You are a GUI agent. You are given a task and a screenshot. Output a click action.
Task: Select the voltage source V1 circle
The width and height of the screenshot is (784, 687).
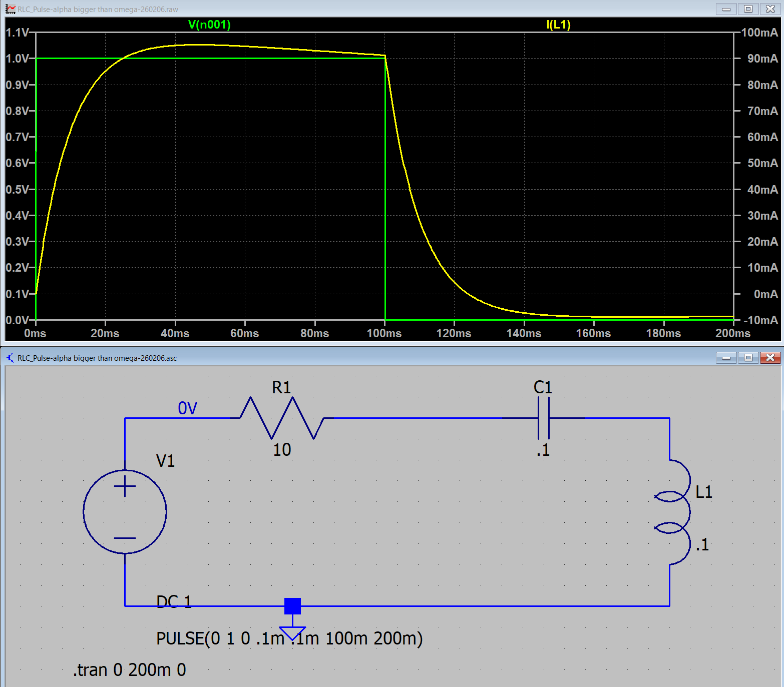point(125,511)
